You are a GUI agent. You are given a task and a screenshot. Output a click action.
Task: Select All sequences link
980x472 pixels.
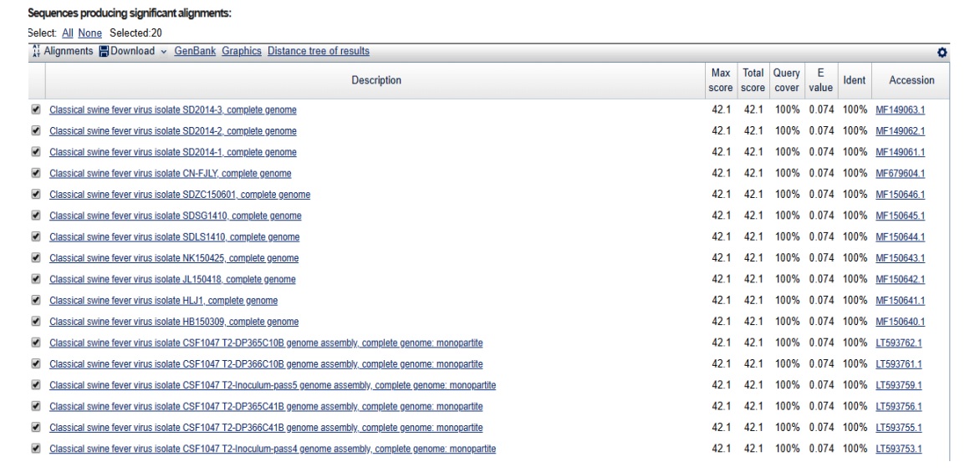point(68,33)
